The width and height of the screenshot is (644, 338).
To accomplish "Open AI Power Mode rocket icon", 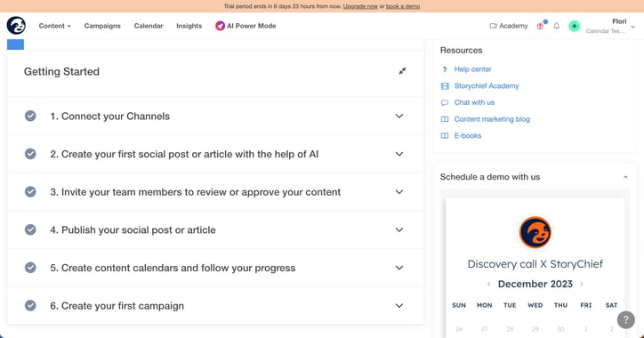I will click(x=220, y=26).
